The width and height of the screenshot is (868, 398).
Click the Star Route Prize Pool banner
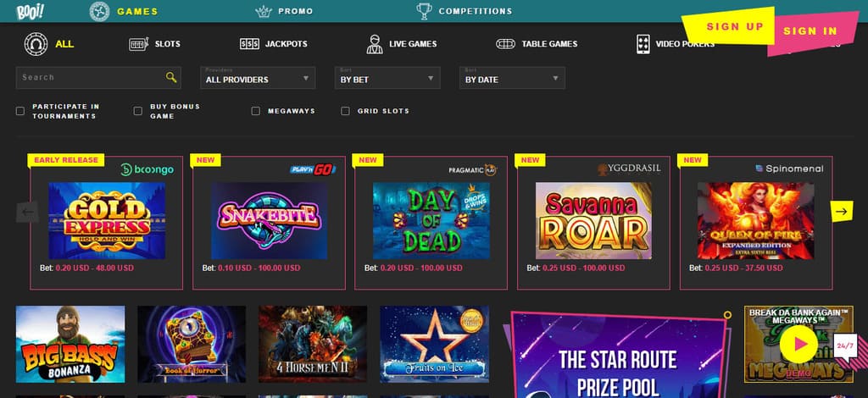(x=617, y=355)
